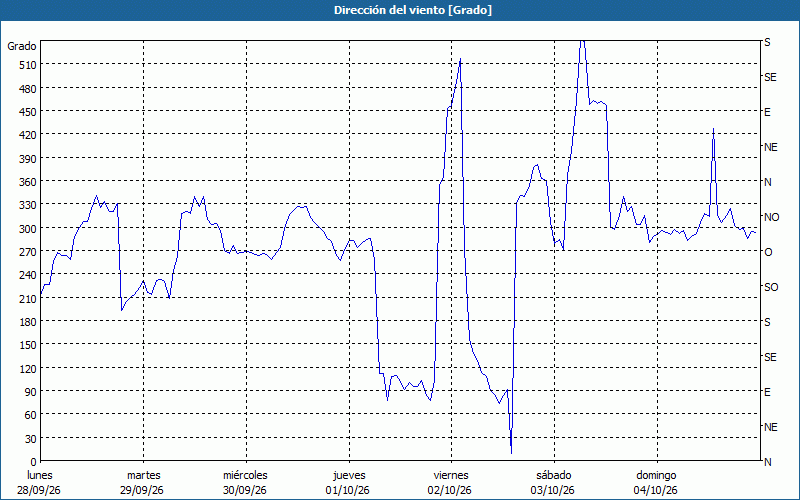Click the 'SE' compass label at 480 level
Viewport: 800px width, 500px height.
tap(770, 77)
